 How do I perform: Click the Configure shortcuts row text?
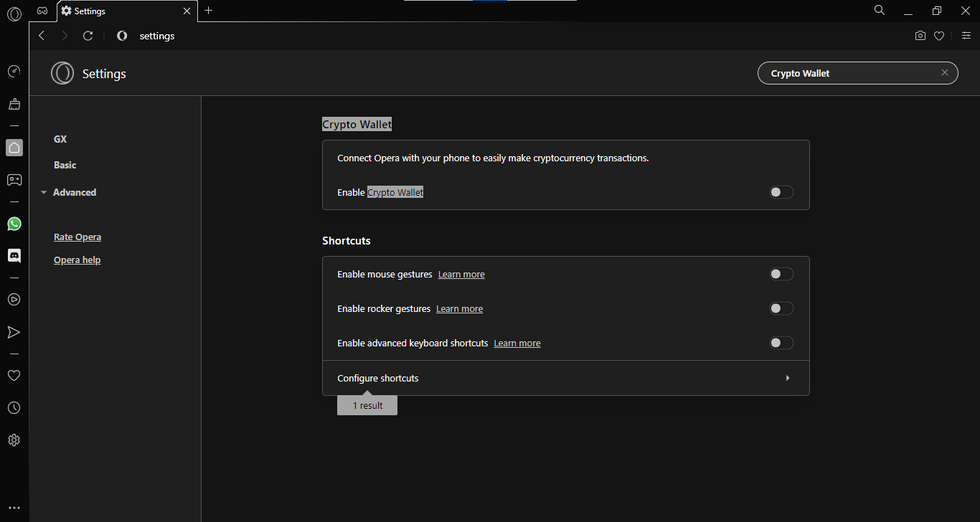[x=378, y=378]
